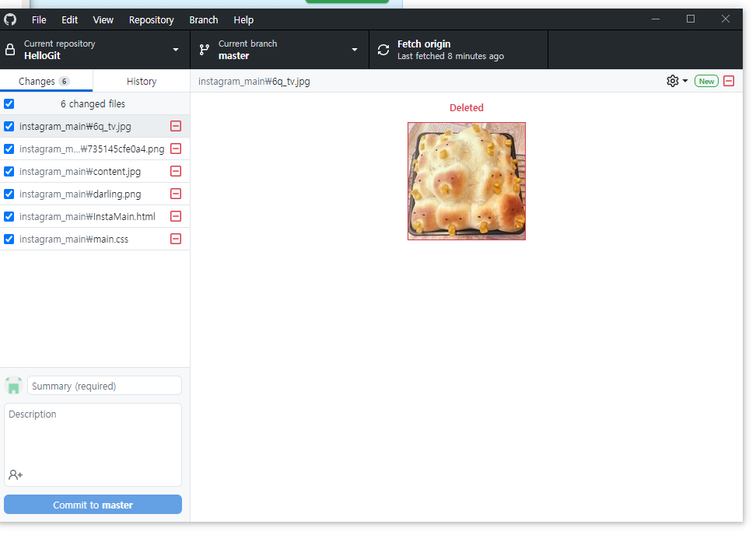Click the user avatar beside Summary
Image resolution: width=756 pixels, height=535 pixels.
(x=13, y=386)
